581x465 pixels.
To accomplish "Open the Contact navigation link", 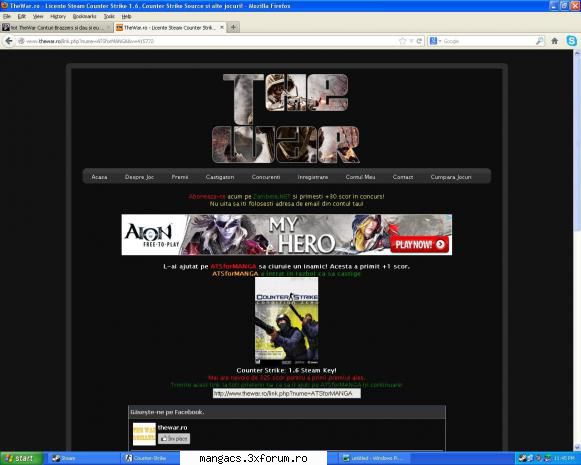I will coord(403,177).
